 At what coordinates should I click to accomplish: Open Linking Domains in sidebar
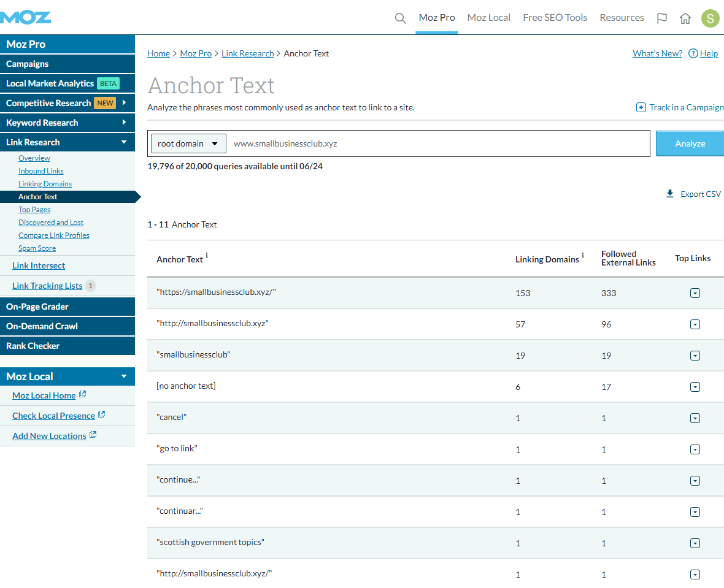tap(45, 184)
